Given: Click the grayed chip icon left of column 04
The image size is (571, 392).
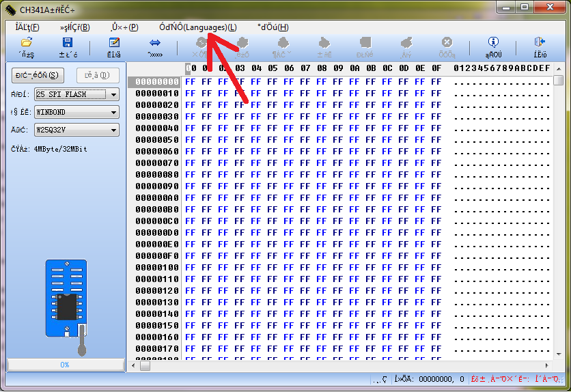Looking at the screenshot, I should pos(242,43).
